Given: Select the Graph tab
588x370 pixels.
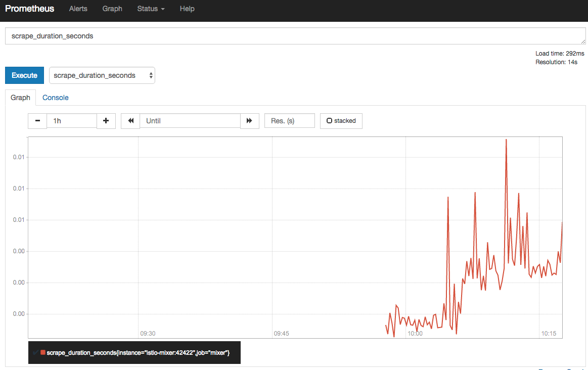Looking at the screenshot, I should (21, 98).
